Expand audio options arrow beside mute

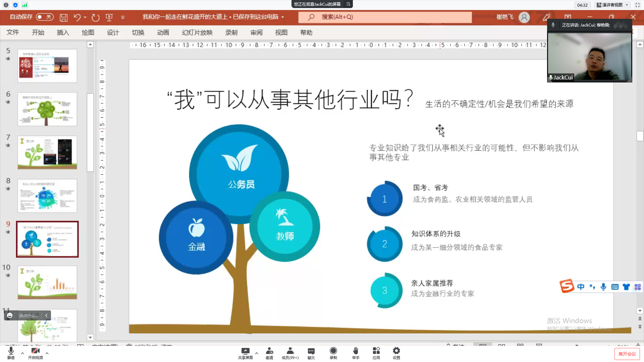click(x=22, y=353)
